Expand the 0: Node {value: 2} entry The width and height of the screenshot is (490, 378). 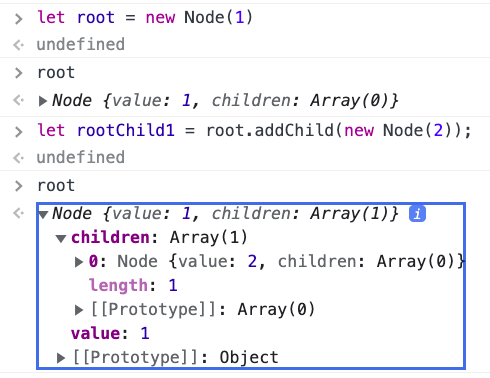[x=79, y=262]
